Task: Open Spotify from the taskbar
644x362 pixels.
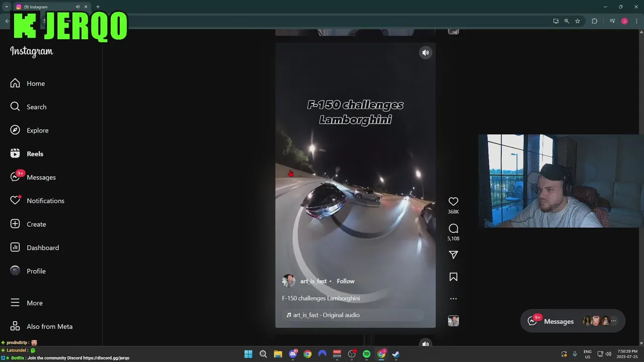Action: (367, 354)
